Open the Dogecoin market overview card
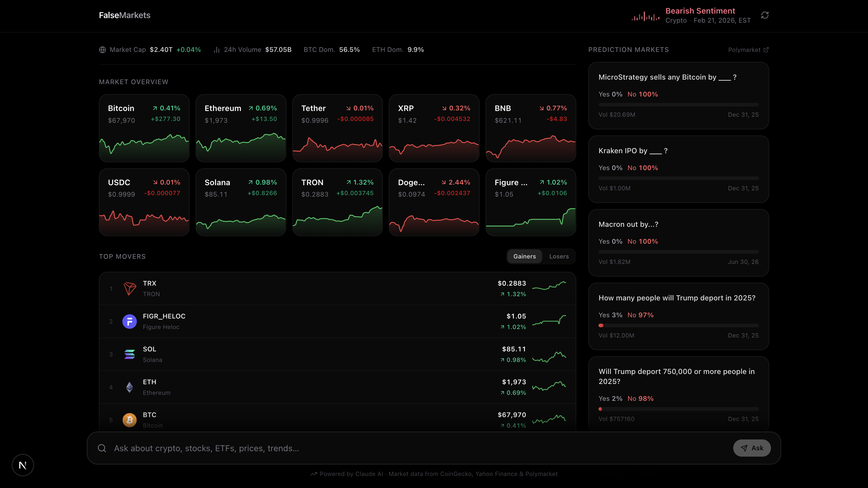Image resolution: width=868 pixels, height=488 pixels. (x=434, y=202)
